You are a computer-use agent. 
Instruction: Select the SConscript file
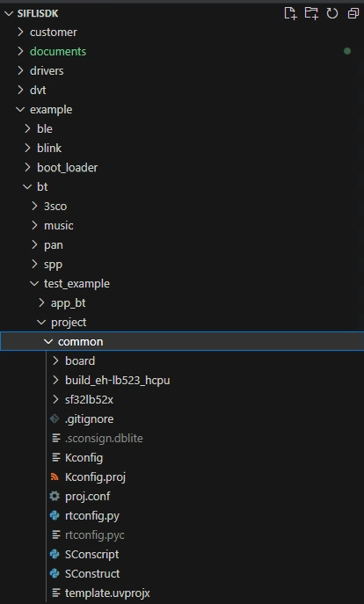pyautogui.click(x=91, y=554)
